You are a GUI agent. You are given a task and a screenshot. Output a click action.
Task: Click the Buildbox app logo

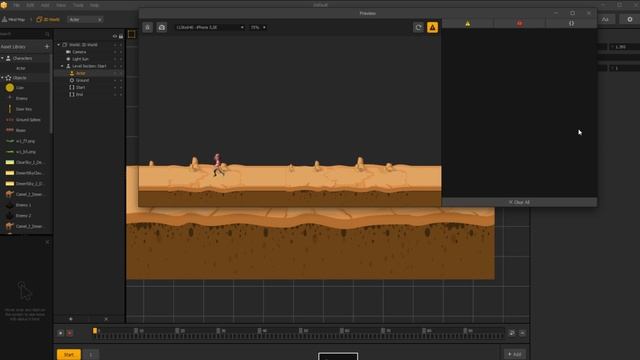(4, 5)
